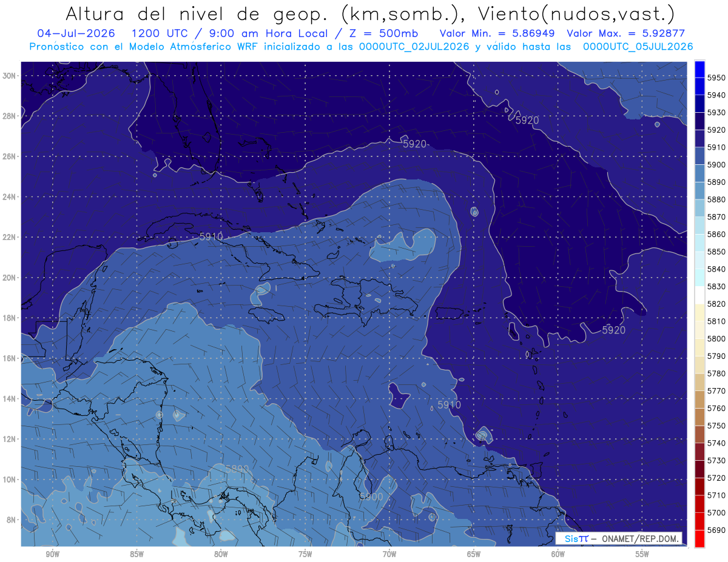Click the "55W" longitude label
This screenshot has width=728, height=562.
(x=642, y=554)
